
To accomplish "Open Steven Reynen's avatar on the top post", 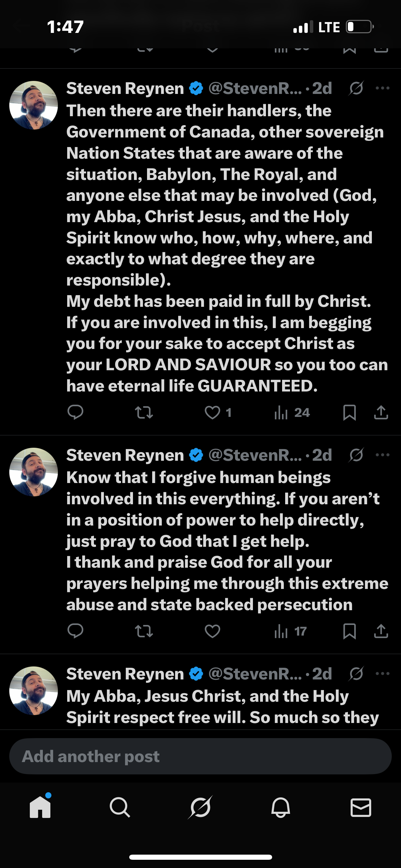I will click(34, 105).
